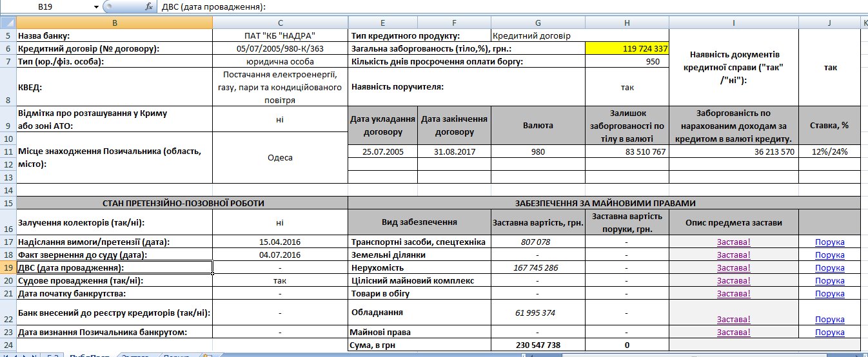
Task: Select column H header
Action: coord(627,23)
